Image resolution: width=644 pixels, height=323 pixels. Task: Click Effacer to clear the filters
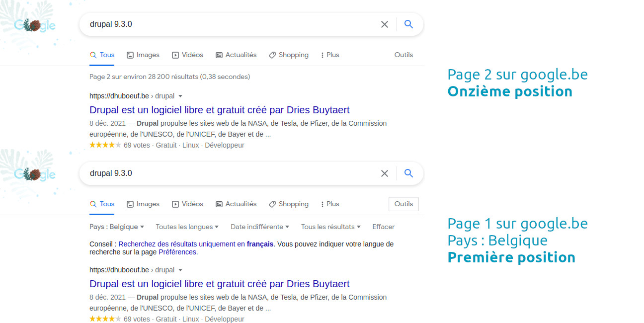click(384, 227)
